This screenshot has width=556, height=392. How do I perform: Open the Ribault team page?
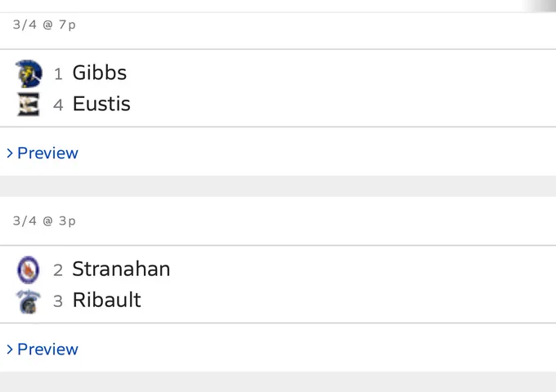(107, 300)
